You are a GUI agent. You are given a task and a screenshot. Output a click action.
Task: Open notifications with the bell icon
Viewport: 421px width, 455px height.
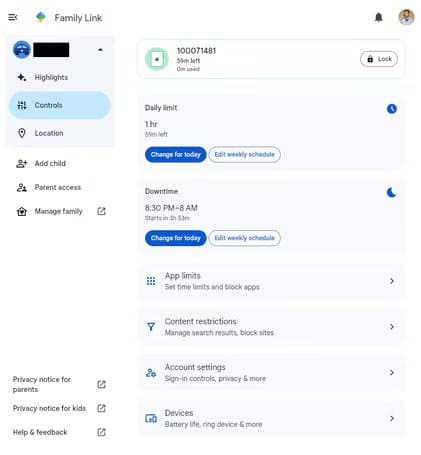click(x=378, y=17)
